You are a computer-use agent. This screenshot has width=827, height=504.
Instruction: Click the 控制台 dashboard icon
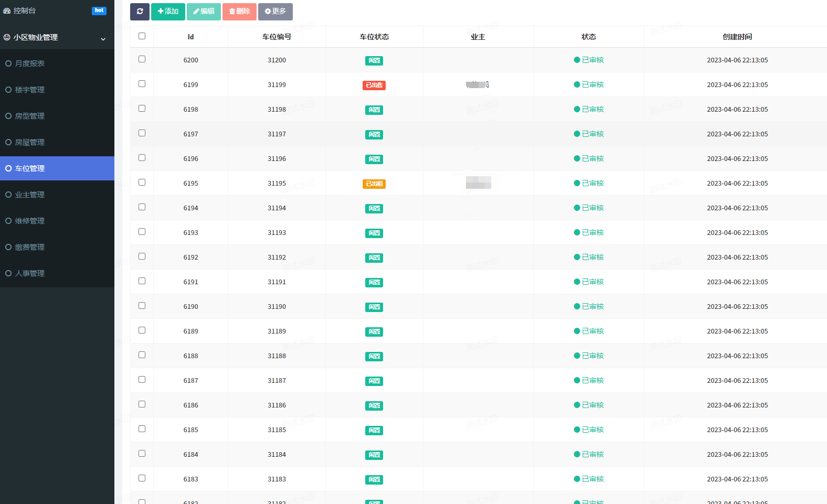(7, 11)
